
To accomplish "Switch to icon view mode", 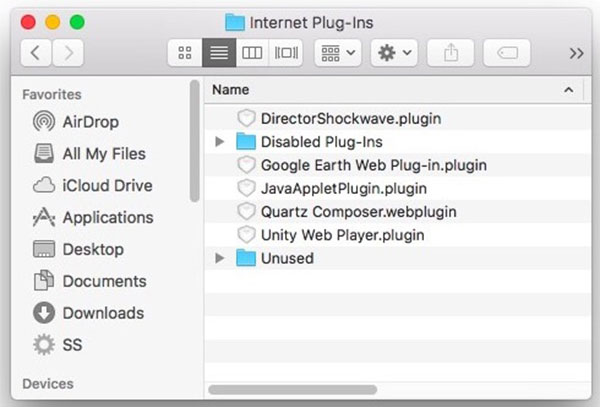I will pyautogui.click(x=185, y=53).
